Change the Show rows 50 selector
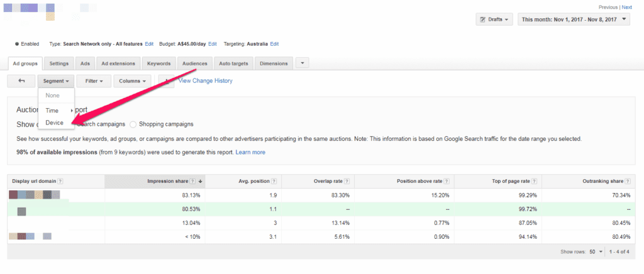Image resolution: width=644 pixels, height=274 pixels. (x=596, y=252)
